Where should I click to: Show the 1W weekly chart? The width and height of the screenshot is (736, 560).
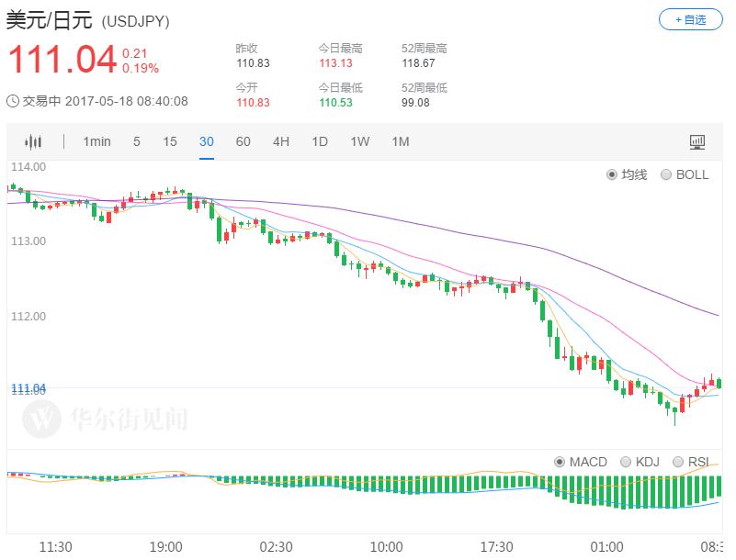[x=359, y=141]
